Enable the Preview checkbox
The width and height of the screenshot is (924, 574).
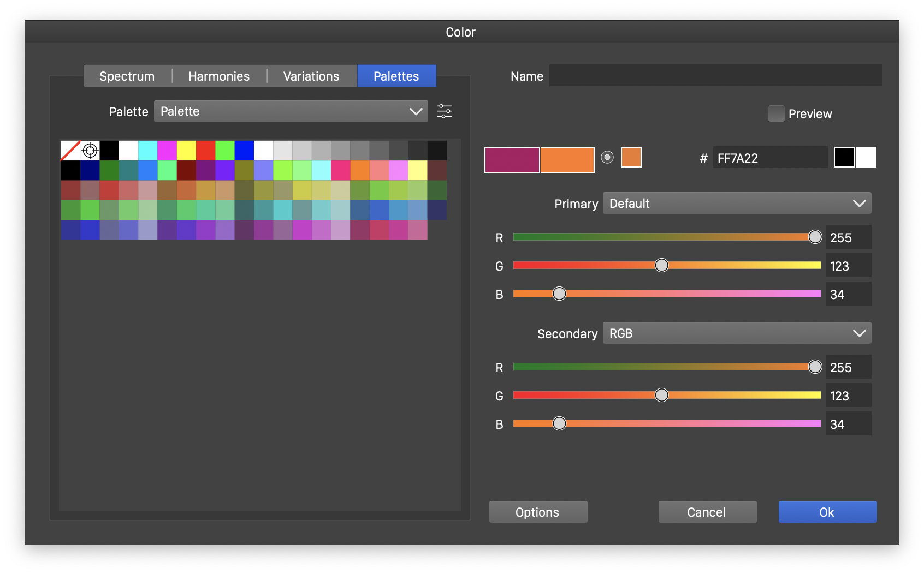(x=776, y=113)
